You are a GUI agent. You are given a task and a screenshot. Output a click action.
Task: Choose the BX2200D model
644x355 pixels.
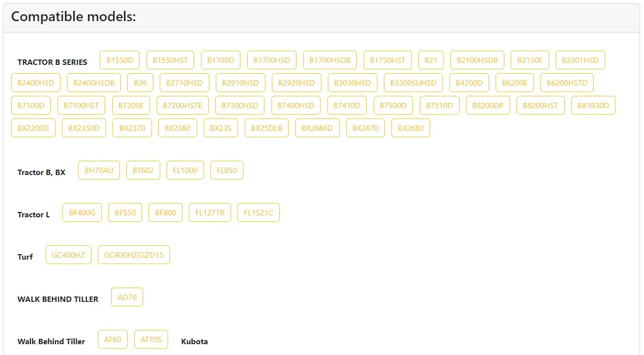click(x=33, y=128)
